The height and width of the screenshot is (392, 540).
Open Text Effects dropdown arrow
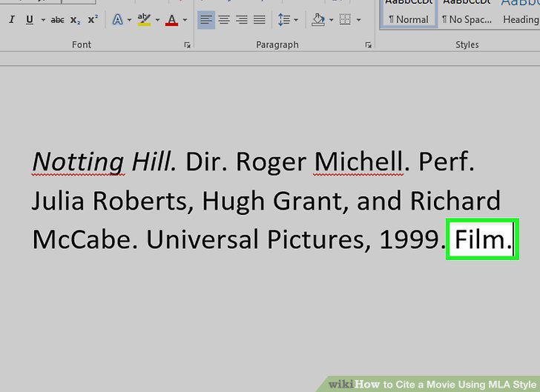click(130, 20)
